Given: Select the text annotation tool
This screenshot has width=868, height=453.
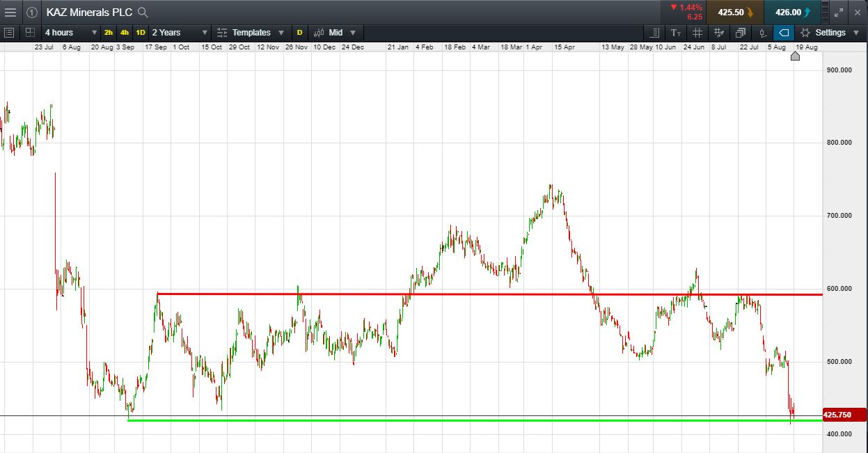Looking at the screenshot, I should coord(676,33).
